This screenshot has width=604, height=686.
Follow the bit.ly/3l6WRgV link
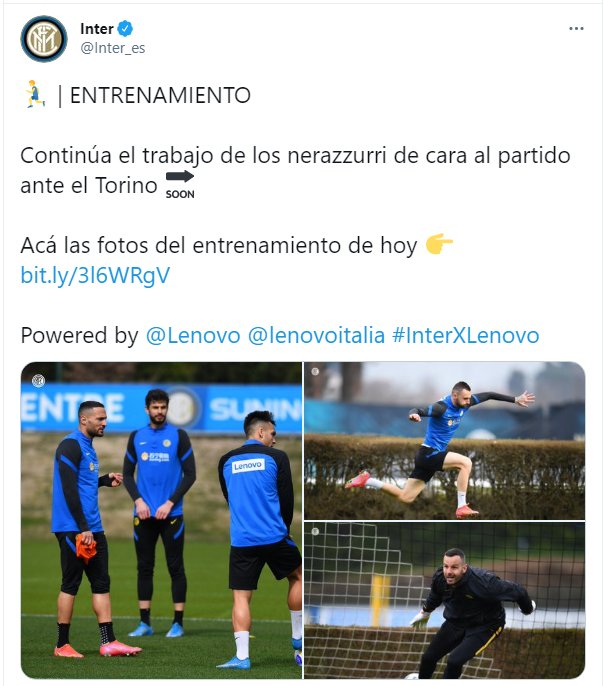pos(95,275)
